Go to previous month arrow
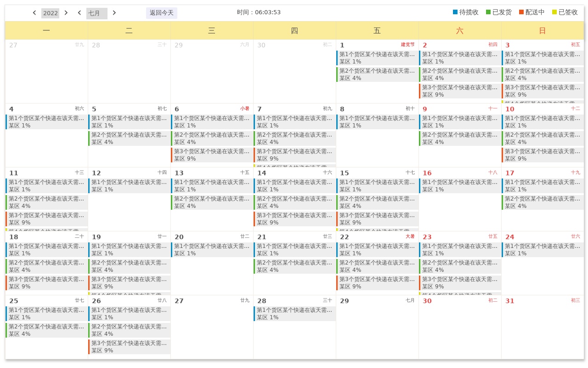 pyautogui.click(x=79, y=13)
